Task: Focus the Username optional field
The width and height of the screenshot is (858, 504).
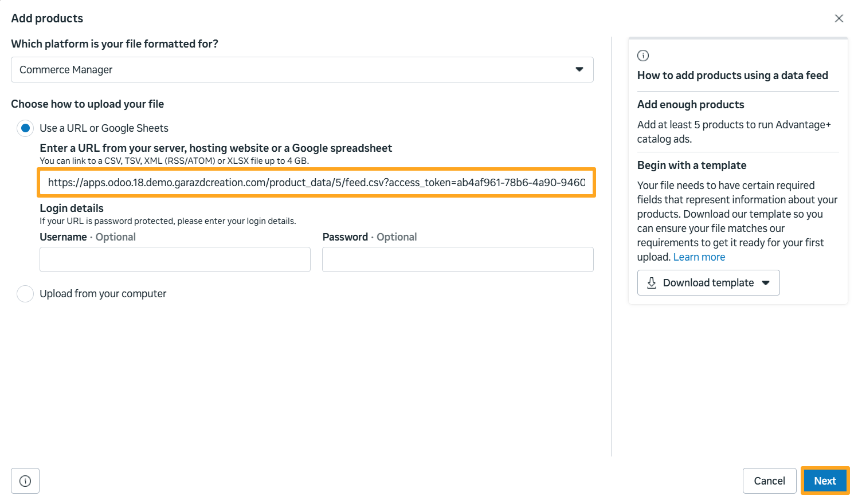Action: point(175,259)
